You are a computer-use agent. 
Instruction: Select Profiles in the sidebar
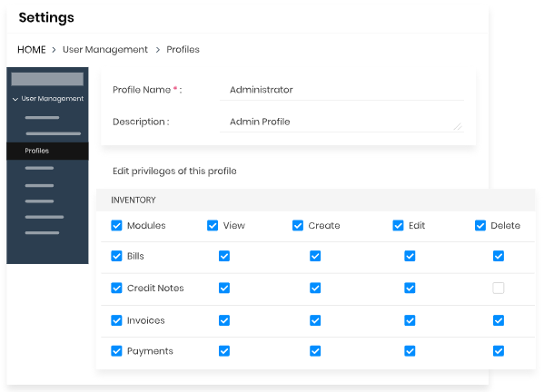coord(37,151)
